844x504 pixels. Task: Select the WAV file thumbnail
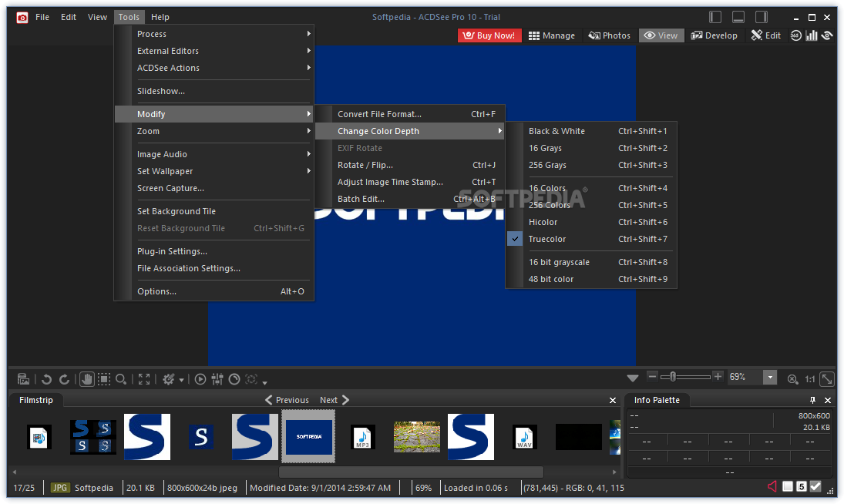point(524,437)
